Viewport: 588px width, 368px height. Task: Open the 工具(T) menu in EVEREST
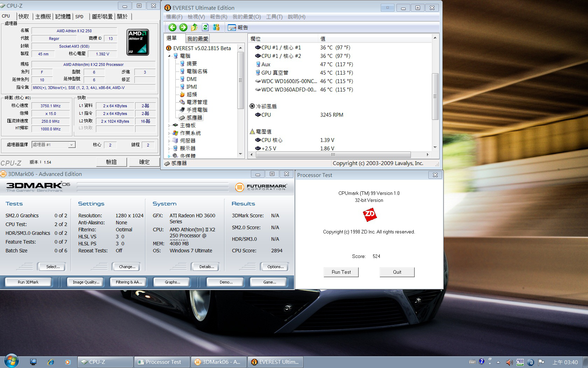click(x=274, y=17)
